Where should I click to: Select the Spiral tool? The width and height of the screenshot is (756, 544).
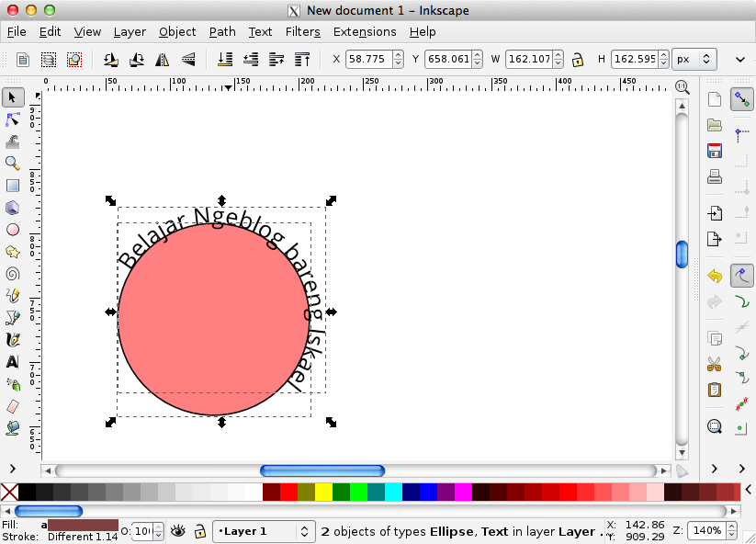tap(13, 274)
